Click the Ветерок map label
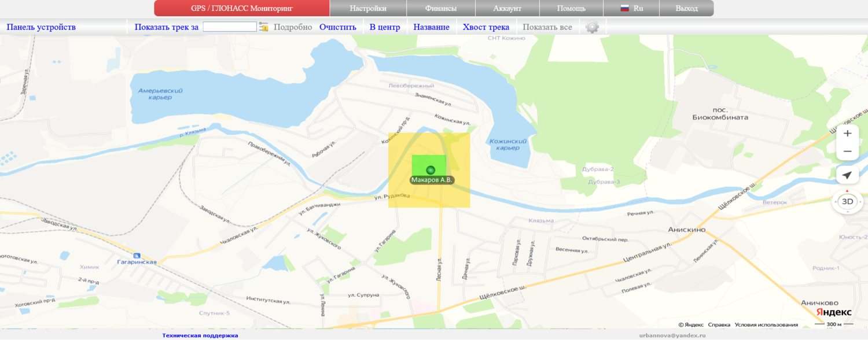Screen dimensions: 868x340 (x=775, y=202)
